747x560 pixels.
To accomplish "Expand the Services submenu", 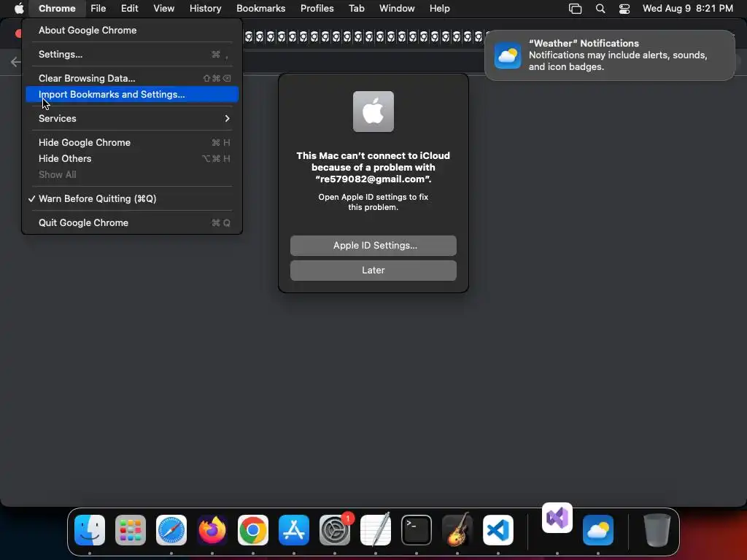I will click(132, 118).
